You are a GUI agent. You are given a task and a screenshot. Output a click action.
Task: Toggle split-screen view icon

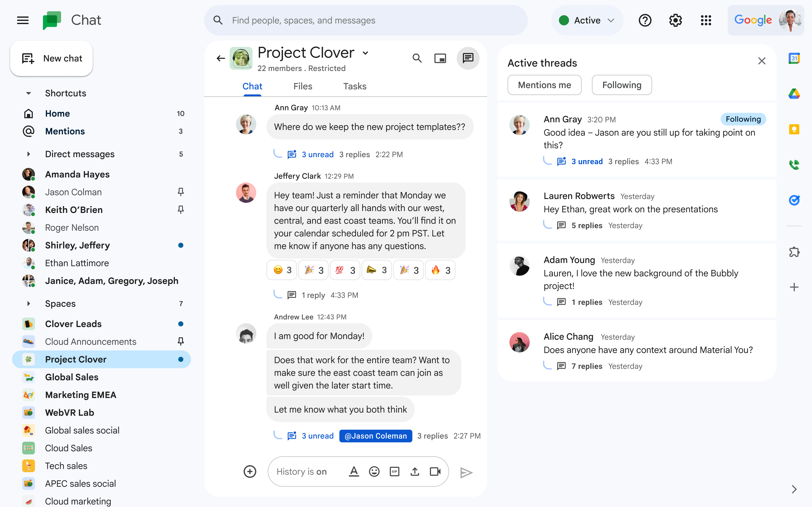click(441, 58)
